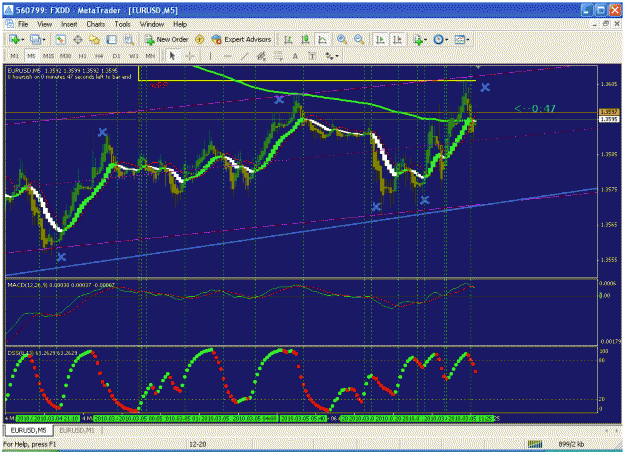
Task: Switch to M30 timeframe
Action: (x=65, y=56)
